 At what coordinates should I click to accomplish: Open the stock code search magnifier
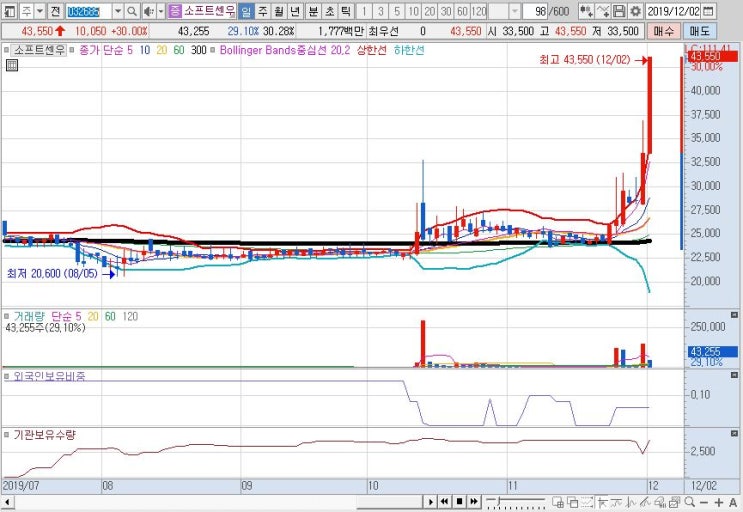pos(132,11)
